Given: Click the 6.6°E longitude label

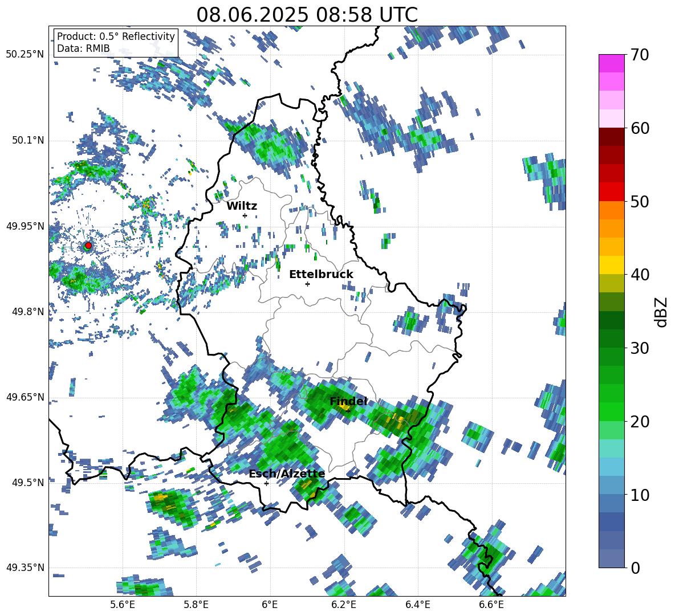Looking at the screenshot, I should click(x=491, y=605).
